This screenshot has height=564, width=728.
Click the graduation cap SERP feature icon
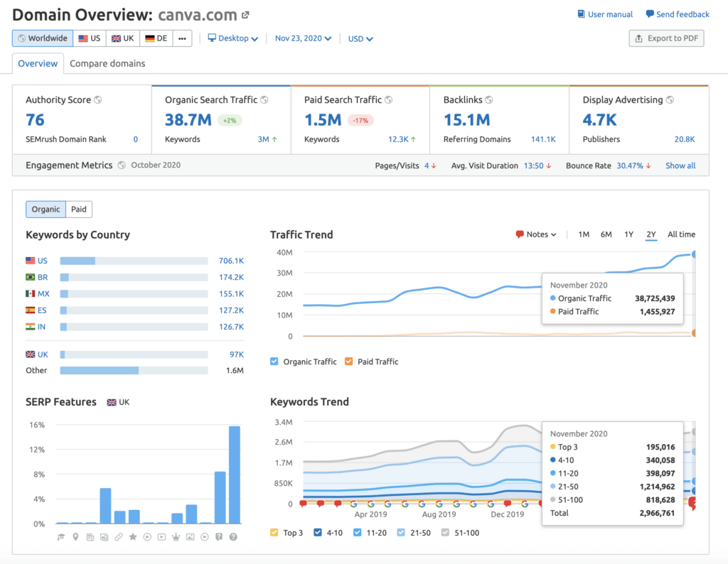pyautogui.click(x=61, y=537)
